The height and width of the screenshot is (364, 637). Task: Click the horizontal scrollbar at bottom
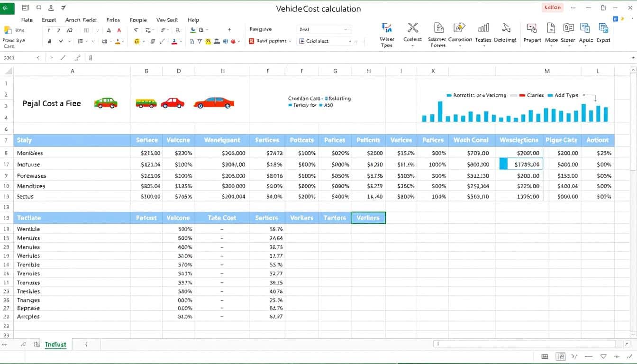pos(525,344)
